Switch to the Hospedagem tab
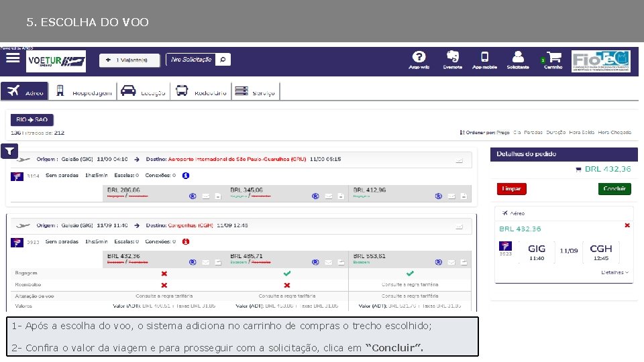 83,91
